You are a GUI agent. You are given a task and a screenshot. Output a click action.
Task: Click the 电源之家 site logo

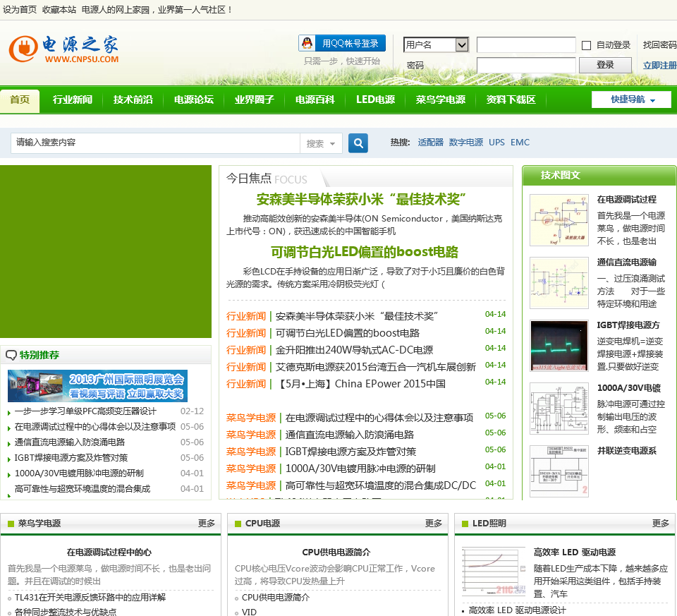coord(63,49)
